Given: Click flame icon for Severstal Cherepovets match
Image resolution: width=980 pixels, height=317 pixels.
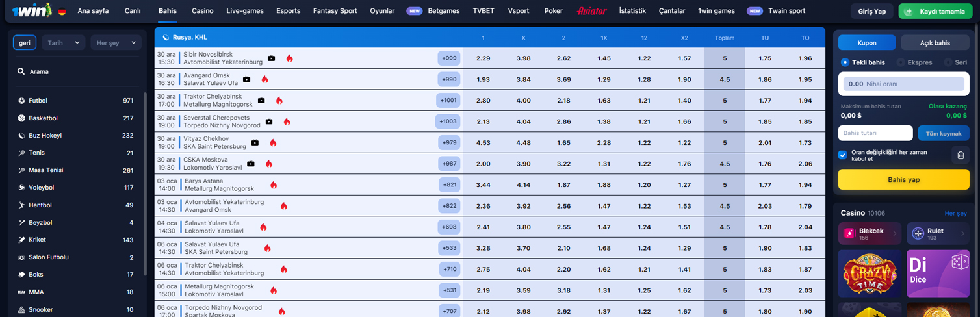Looking at the screenshot, I should tap(287, 121).
